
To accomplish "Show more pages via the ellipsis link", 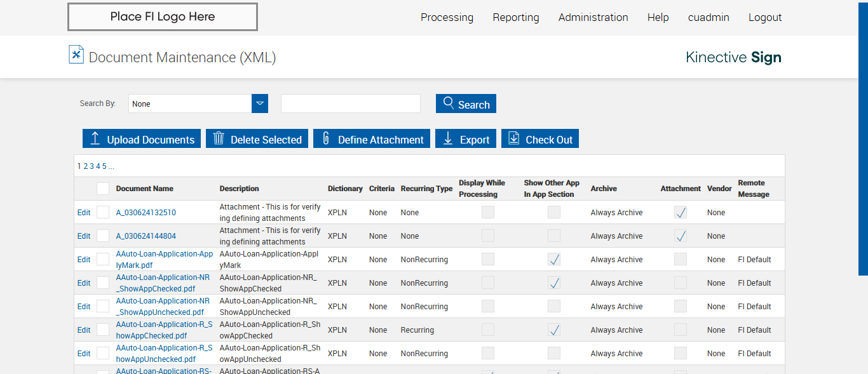I will (x=111, y=166).
